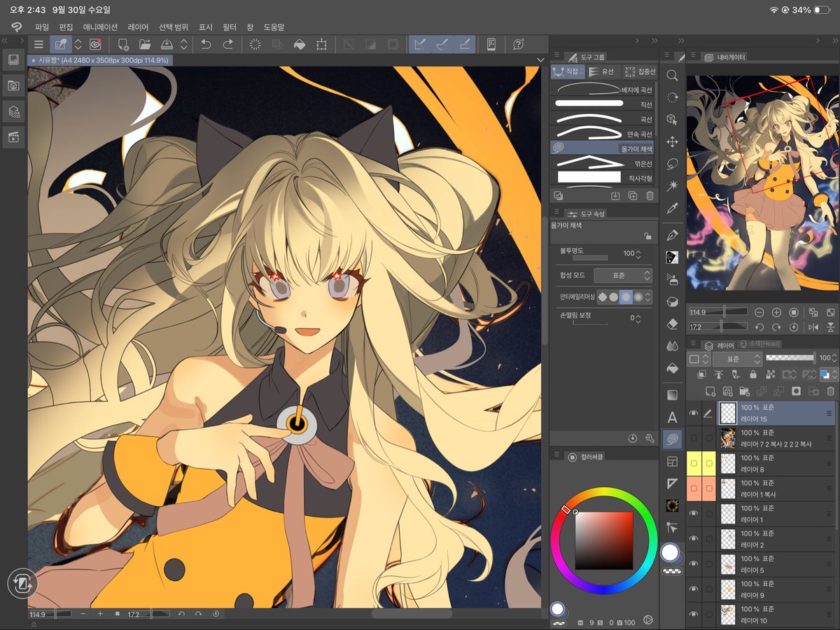Select 유선 sub tool group
The height and width of the screenshot is (630, 840).
(603, 71)
